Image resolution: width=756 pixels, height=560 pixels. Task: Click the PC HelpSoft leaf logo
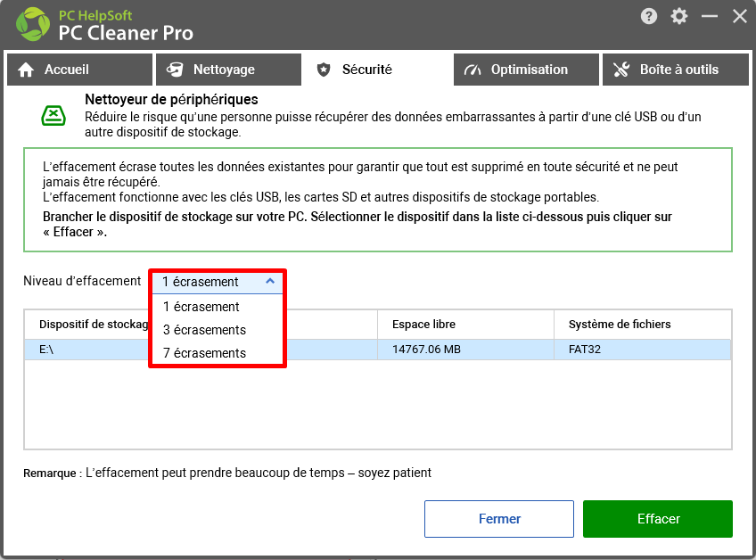pos(33,24)
